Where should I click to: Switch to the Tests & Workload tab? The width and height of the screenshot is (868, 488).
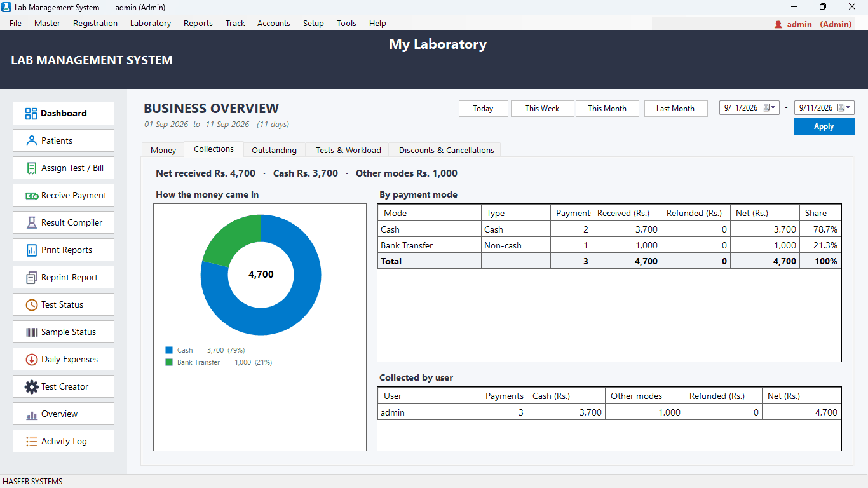[x=348, y=150]
